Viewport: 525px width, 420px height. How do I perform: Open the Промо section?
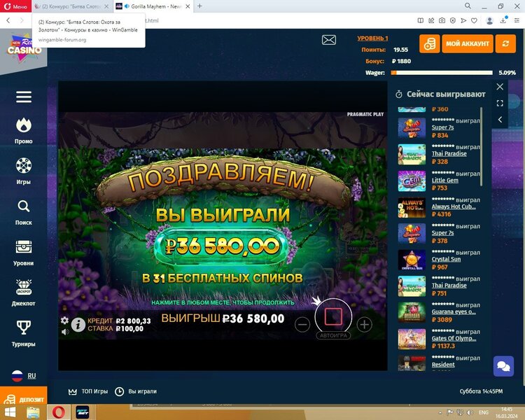tap(23, 131)
